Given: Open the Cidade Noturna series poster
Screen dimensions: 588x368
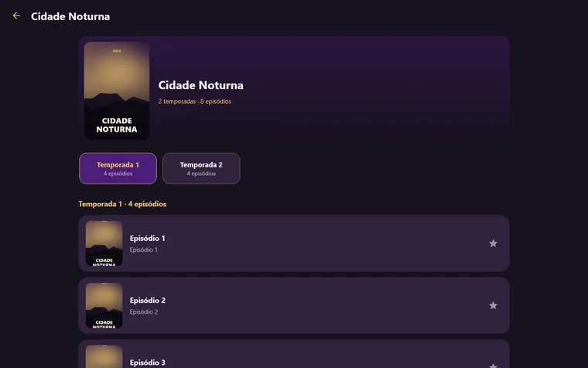Looking at the screenshot, I should [x=117, y=91].
